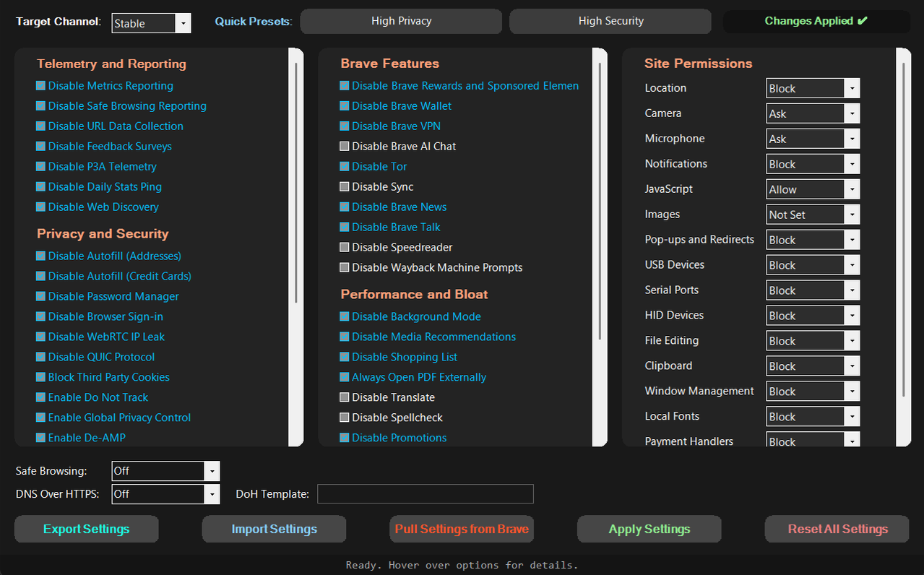924x575 pixels.
Task: Apply the High Privacy preset
Action: click(x=401, y=21)
